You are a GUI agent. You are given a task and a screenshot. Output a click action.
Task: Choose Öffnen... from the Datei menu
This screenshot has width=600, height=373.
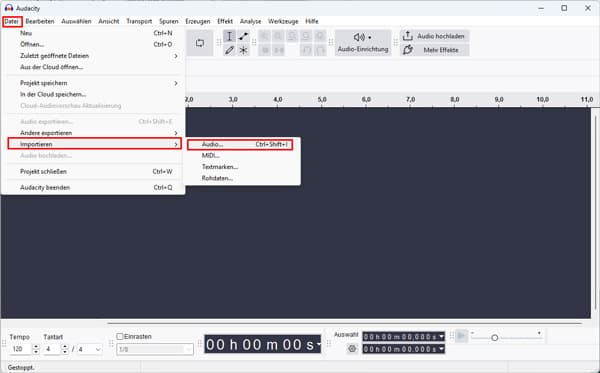[94, 44]
